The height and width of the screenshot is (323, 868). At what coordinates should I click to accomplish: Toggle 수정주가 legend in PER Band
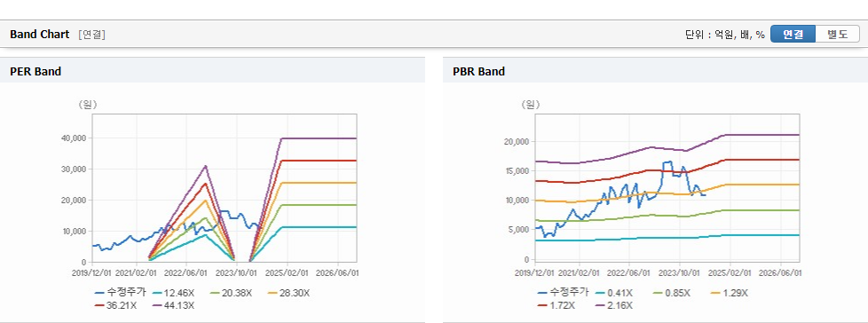coord(121,293)
